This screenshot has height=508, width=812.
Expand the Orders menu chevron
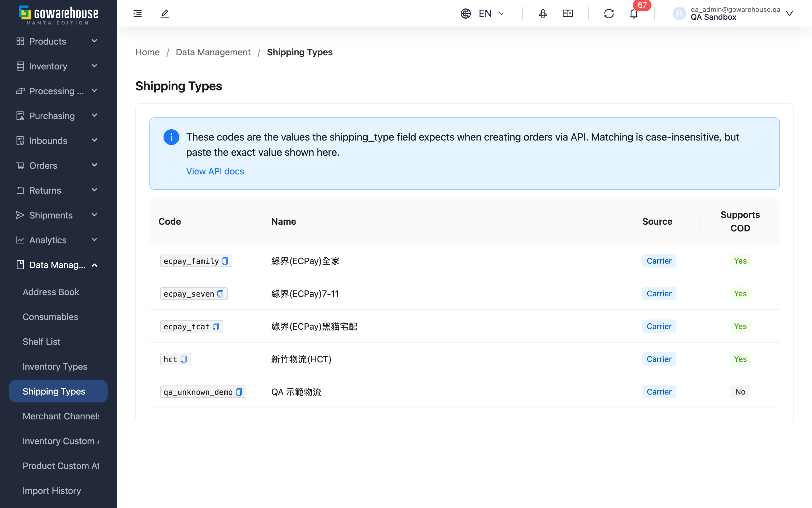coord(95,165)
